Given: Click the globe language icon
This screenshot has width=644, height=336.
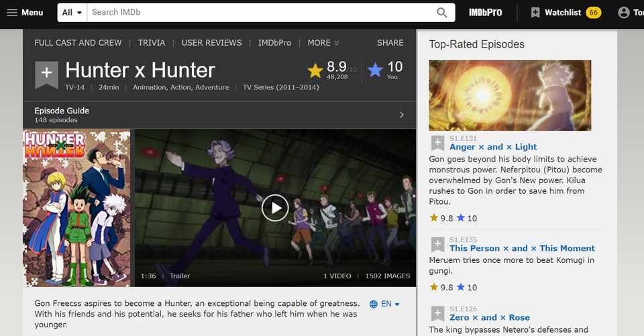Looking at the screenshot, I should point(374,304).
